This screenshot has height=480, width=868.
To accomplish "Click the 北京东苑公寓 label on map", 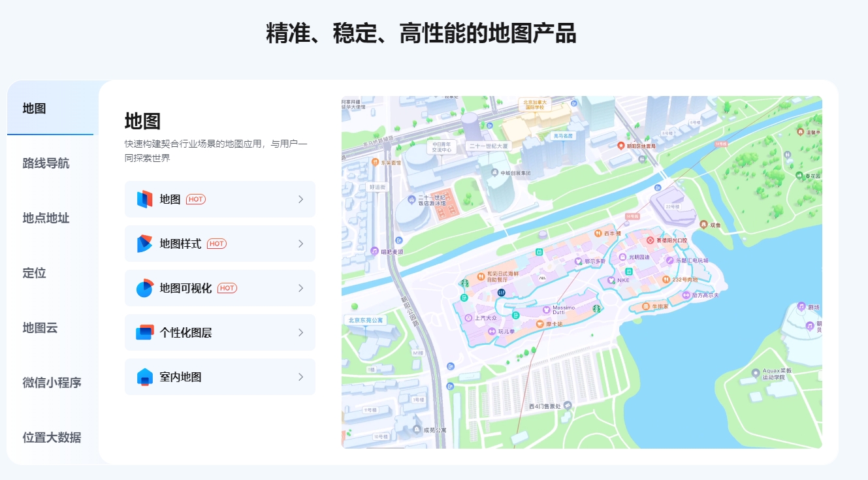I will [366, 320].
